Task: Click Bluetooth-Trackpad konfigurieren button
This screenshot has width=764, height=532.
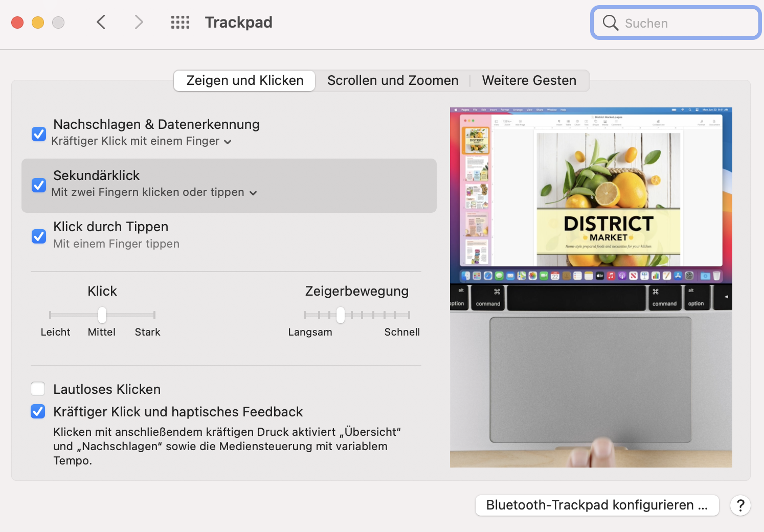Action: pos(597,505)
